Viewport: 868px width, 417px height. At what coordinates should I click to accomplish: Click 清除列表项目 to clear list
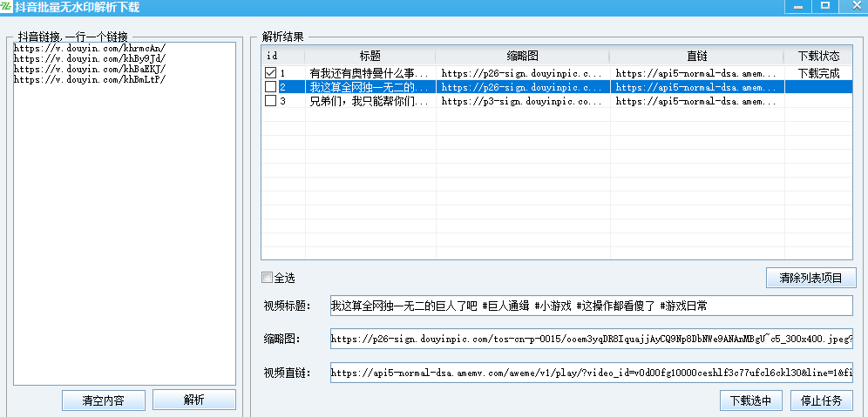[810, 279]
